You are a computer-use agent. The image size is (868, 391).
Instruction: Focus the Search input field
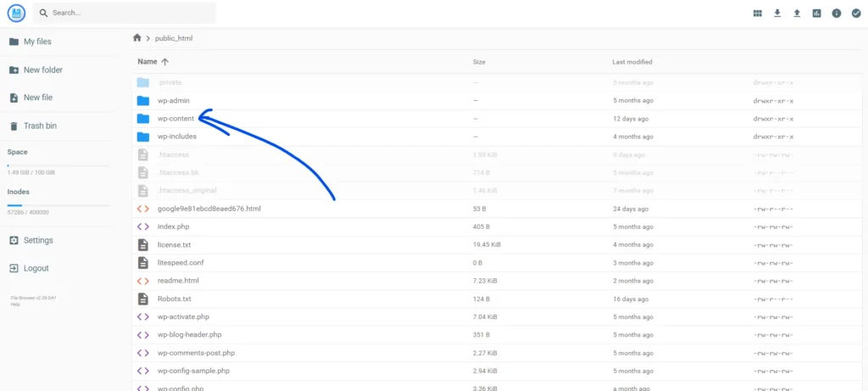[x=124, y=13]
